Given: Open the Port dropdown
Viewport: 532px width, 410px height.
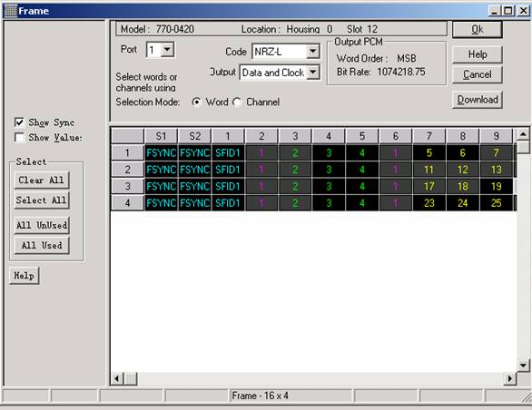Looking at the screenshot, I should [167, 50].
